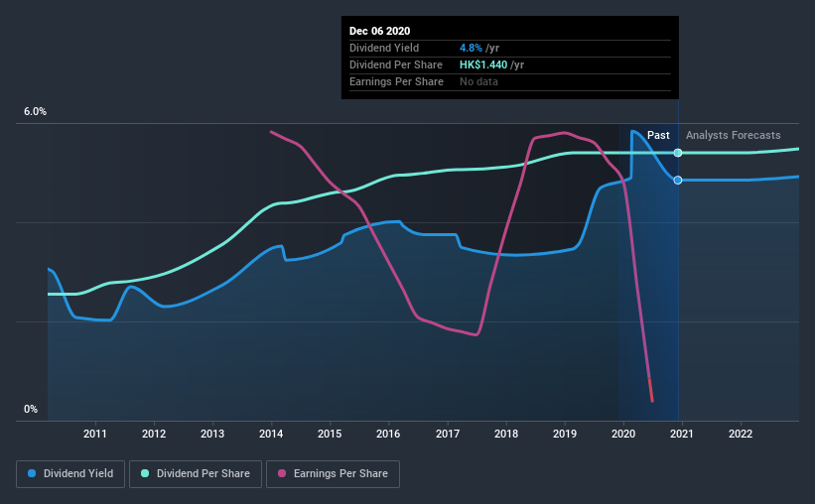Screen dimensions: 815x504
Task: Click the HK$1.440 Dividend Per Share tooltip value
Action: pyautogui.click(x=483, y=64)
